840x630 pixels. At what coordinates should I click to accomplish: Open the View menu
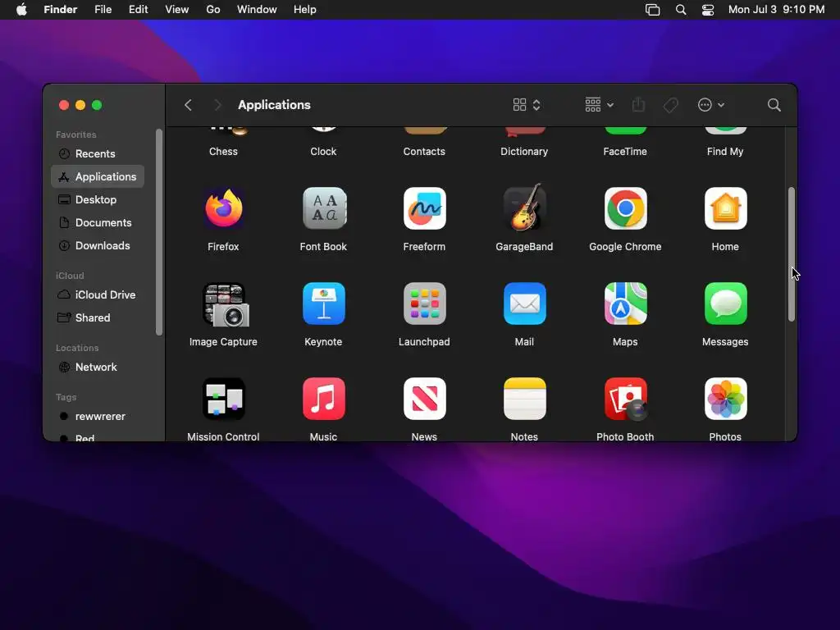pyautogui.click(x=177, y=10)
